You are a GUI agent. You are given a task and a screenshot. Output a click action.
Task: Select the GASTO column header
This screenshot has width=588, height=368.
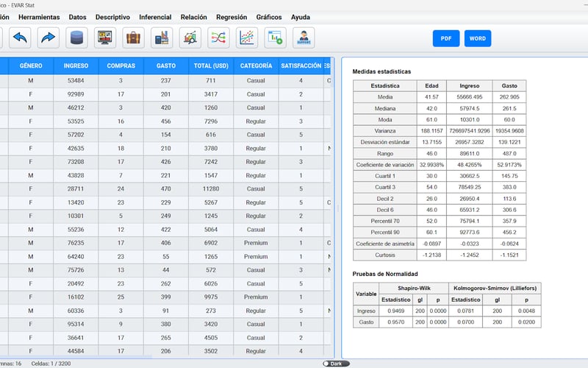166,66
